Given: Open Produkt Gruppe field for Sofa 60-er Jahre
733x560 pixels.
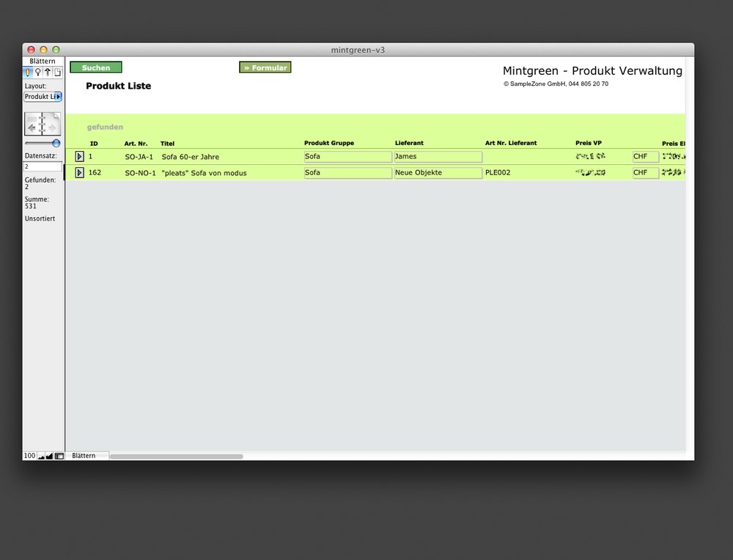Looking at the screenshot, I should pos(347,157).
